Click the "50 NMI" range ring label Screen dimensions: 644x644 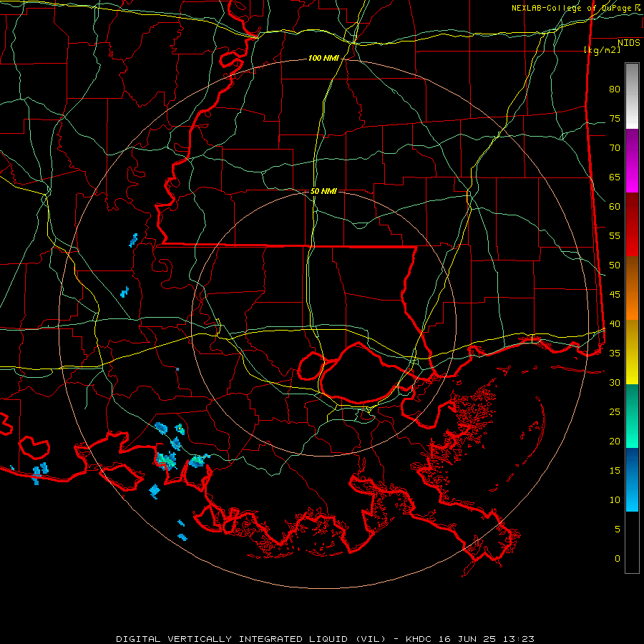point(323,191)
